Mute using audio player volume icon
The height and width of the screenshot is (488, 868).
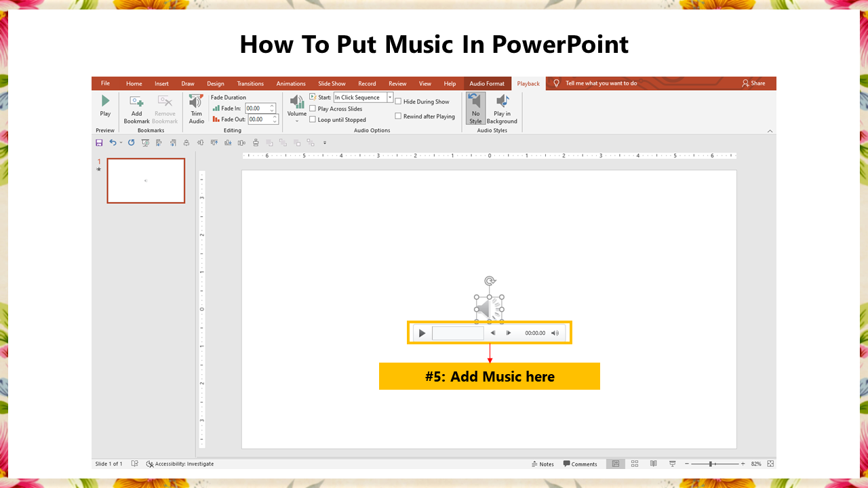[x=555, y=333]
